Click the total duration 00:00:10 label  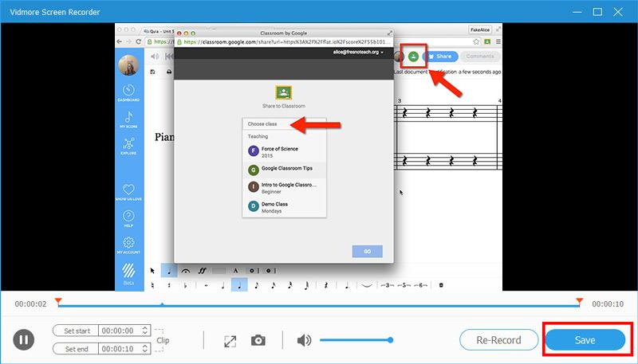(x=608, y=304)
